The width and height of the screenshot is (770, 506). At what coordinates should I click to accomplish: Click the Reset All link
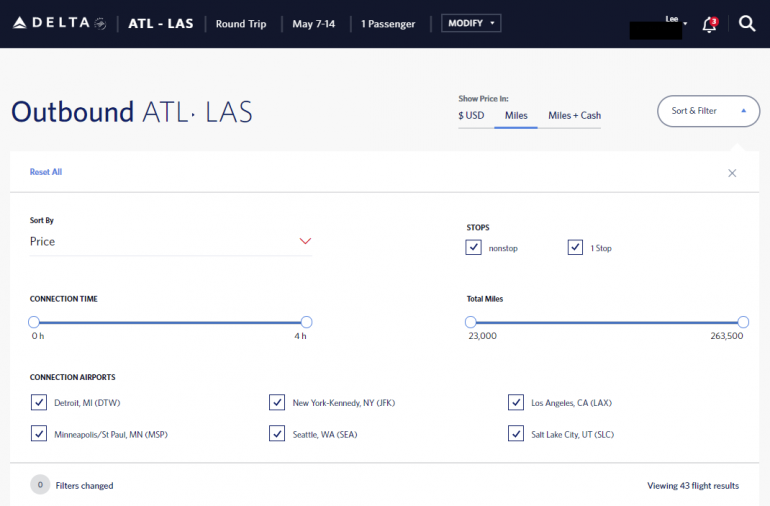click(46, 172)
